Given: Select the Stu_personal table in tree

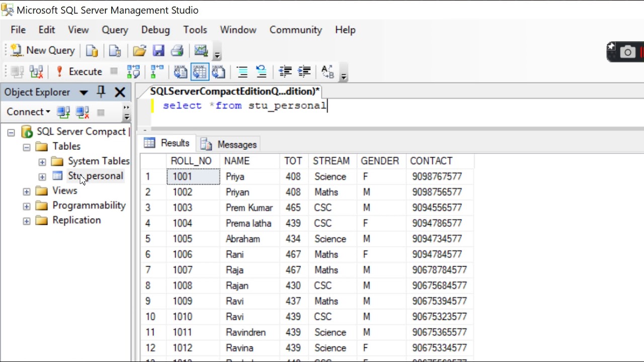Looking at the screenshot, I should (96, 176).
